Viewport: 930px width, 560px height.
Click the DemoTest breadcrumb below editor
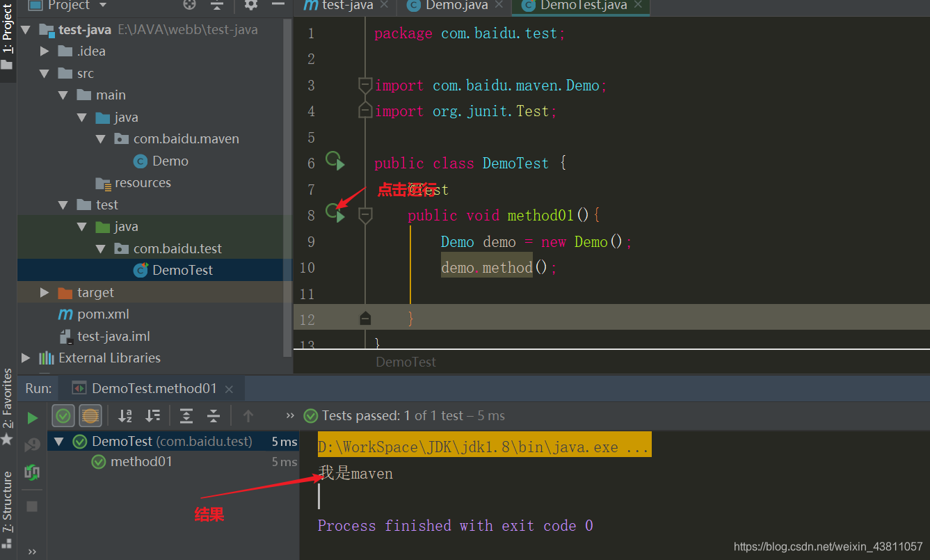[x=406, y=362]
